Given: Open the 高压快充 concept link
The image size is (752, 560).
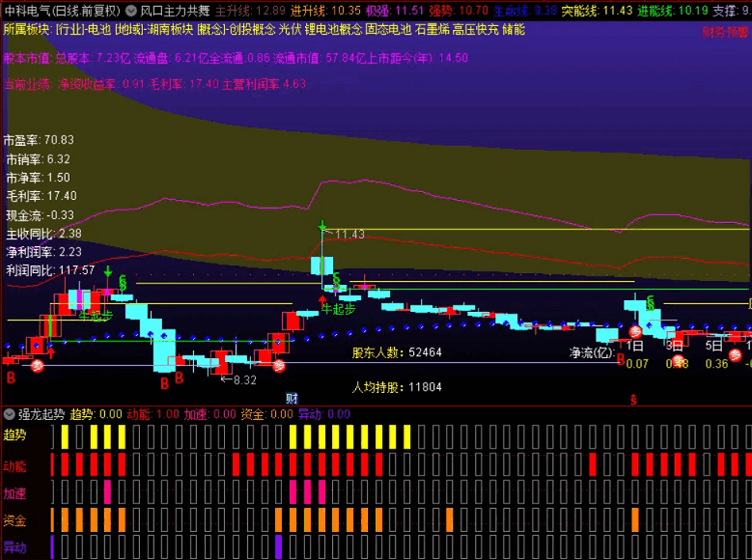Looking at the screenshot, I should [476, 30].
